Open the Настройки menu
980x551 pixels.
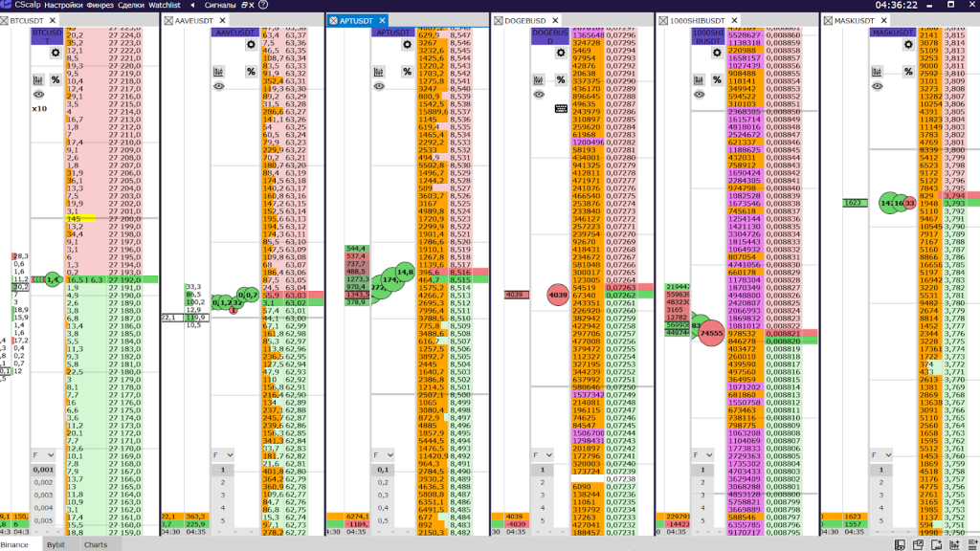[x=62, y=5]
